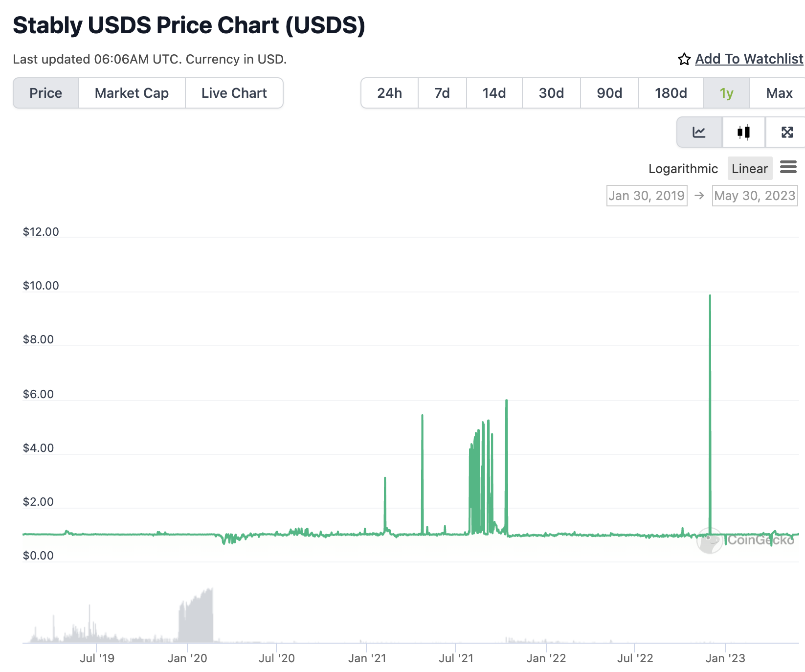Select the line chart view icon
Image resolution: width=805 pixels, height=672 pixels.
(699, 132)
